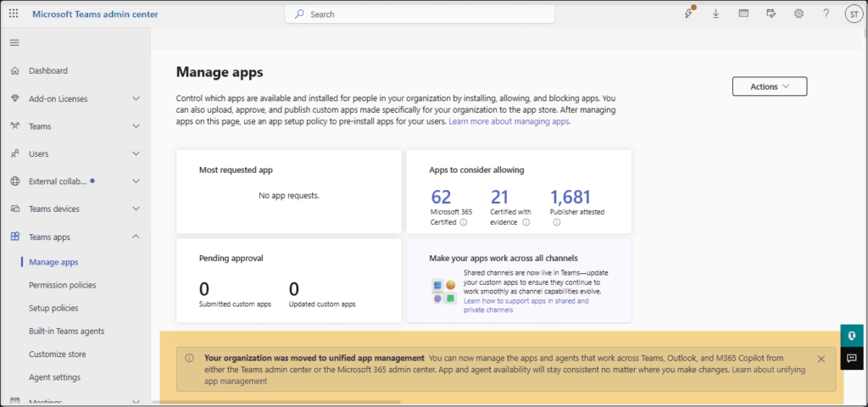868x407 pixels.
Task: Go to Dashboard in sidebar
Action: pos(48,71)
